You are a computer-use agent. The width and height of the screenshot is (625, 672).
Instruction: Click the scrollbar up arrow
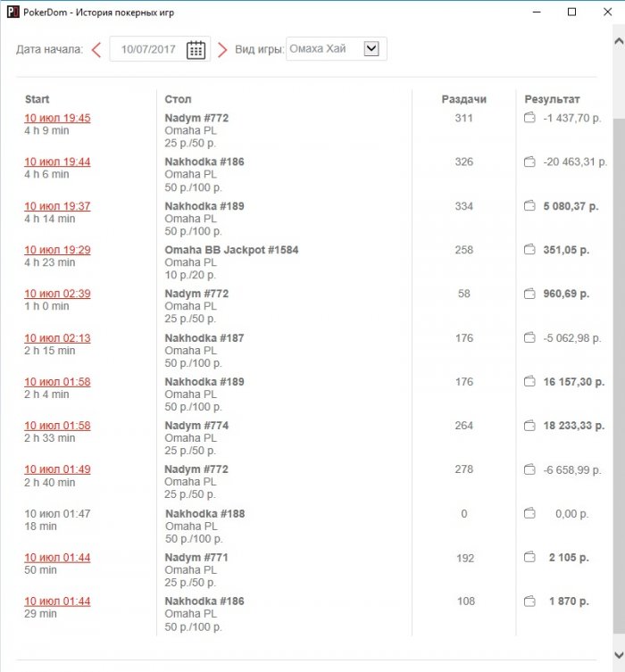coord(619,42)
